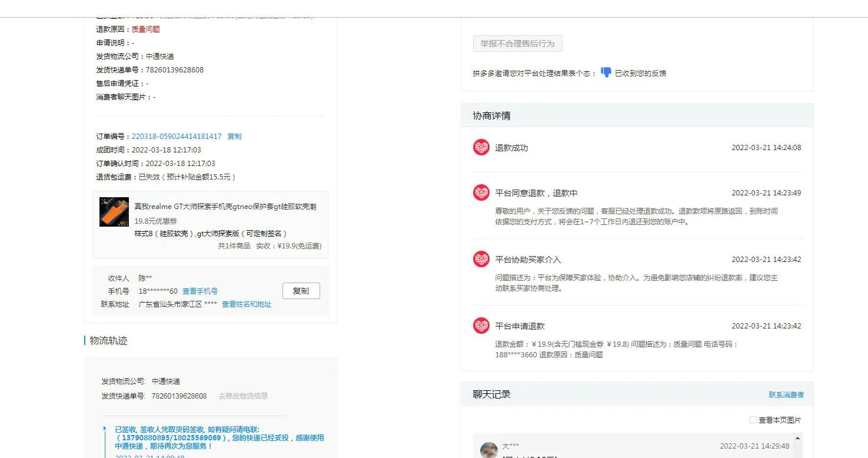Click the 质量问题 refund reason link

pyautogui.click(x=146, y=29)
